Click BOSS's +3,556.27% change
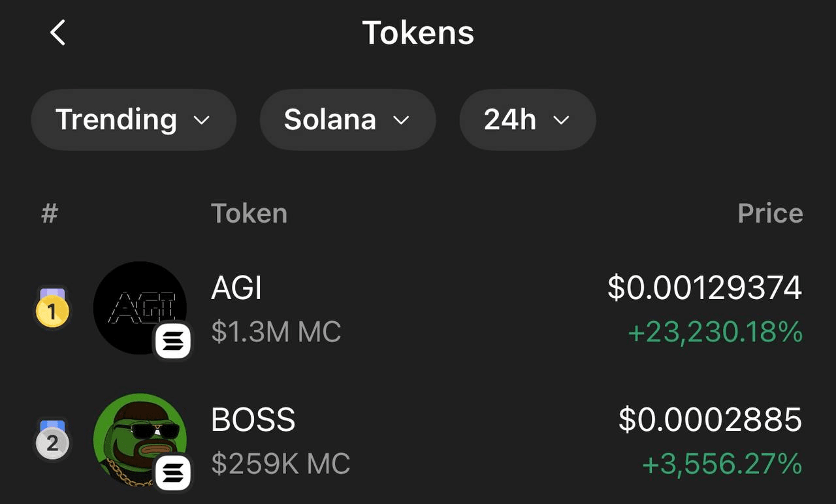Image resolution: width=836 pixels, height=504 pixels. tap(722, 464)
